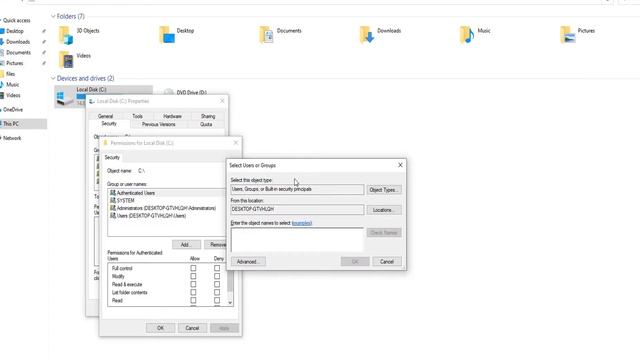Open the Videos folder icon
The image size is (640, 360).
point(66,60)
